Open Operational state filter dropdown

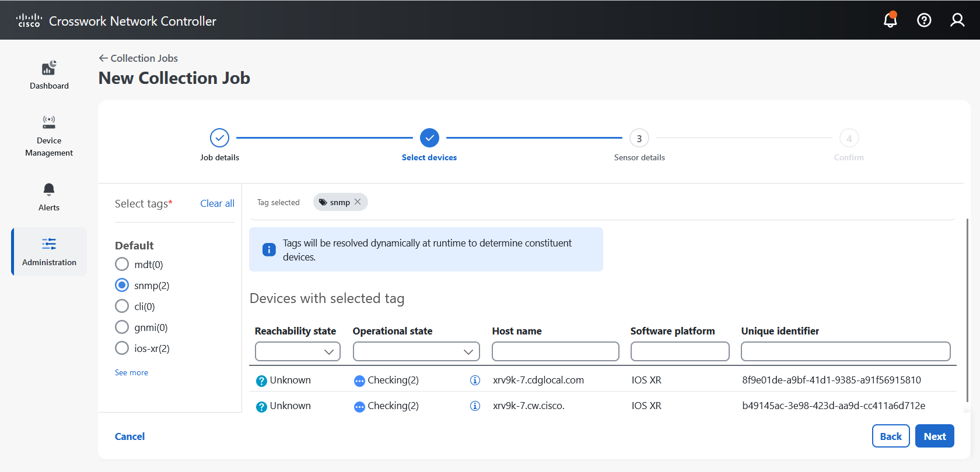point(416,351)
